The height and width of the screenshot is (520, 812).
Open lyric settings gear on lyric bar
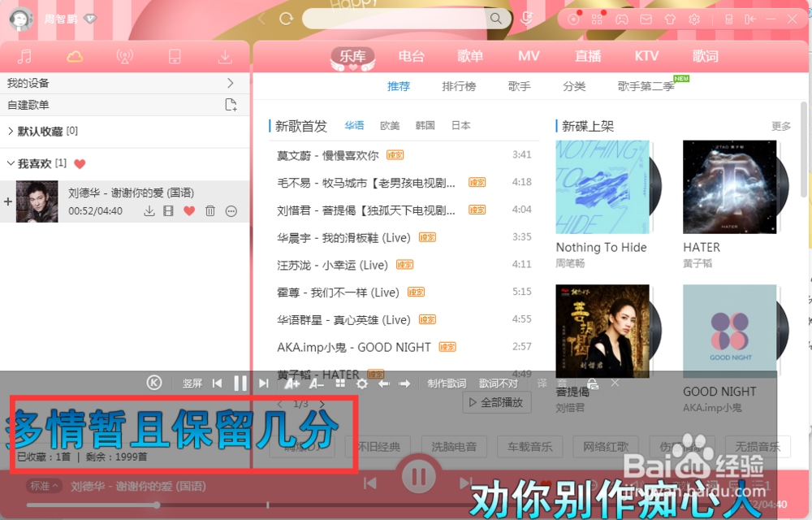pos(362,383)
